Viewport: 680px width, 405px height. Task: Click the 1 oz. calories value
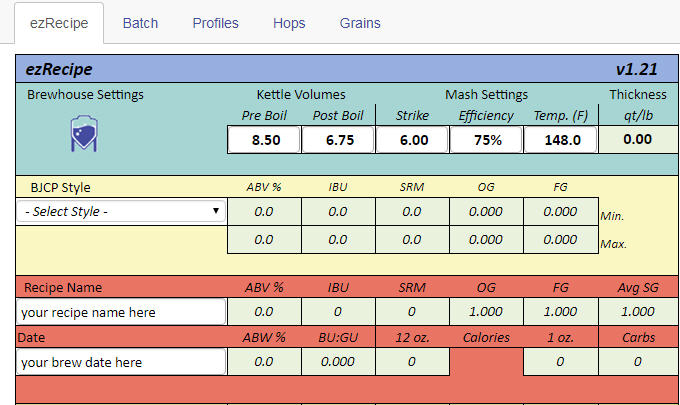click(561, 361)
